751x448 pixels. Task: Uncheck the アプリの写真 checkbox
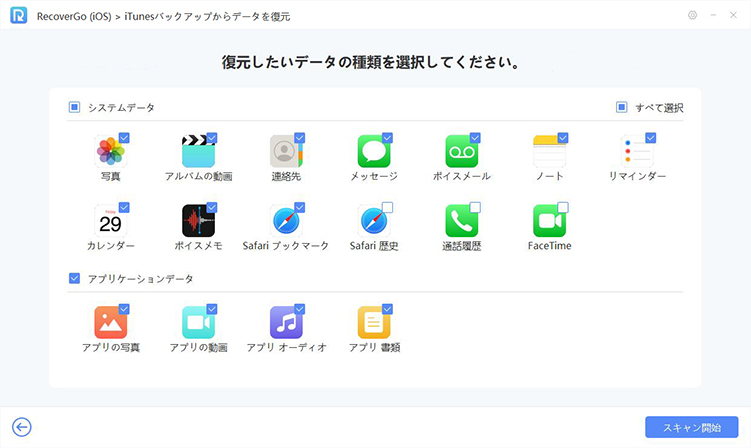pyautogui.click(x=124, y=310)
